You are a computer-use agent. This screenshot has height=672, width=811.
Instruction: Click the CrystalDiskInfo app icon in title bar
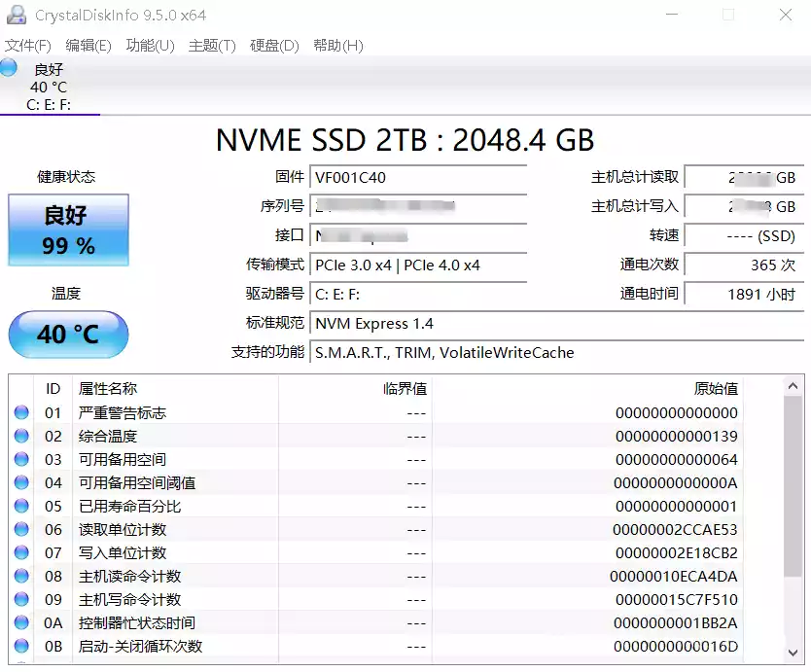click(16, 15)
